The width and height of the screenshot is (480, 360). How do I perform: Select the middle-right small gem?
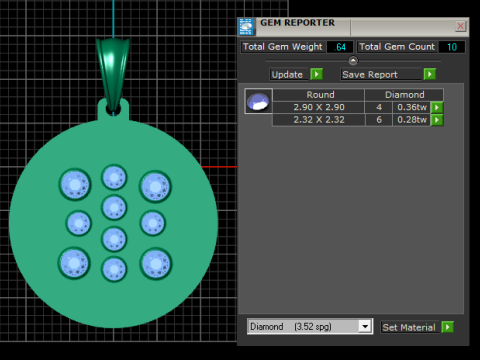pyautogui.click(x=153, y=223)
